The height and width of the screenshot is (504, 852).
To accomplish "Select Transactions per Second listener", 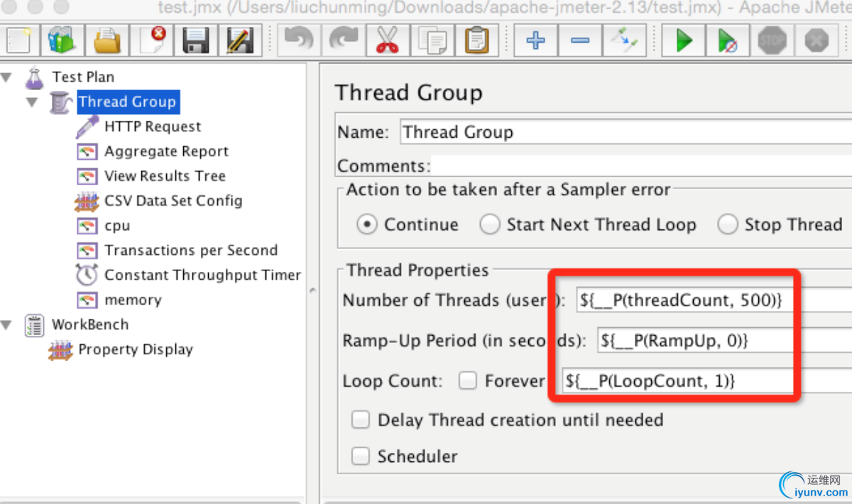I will [191, 250].
